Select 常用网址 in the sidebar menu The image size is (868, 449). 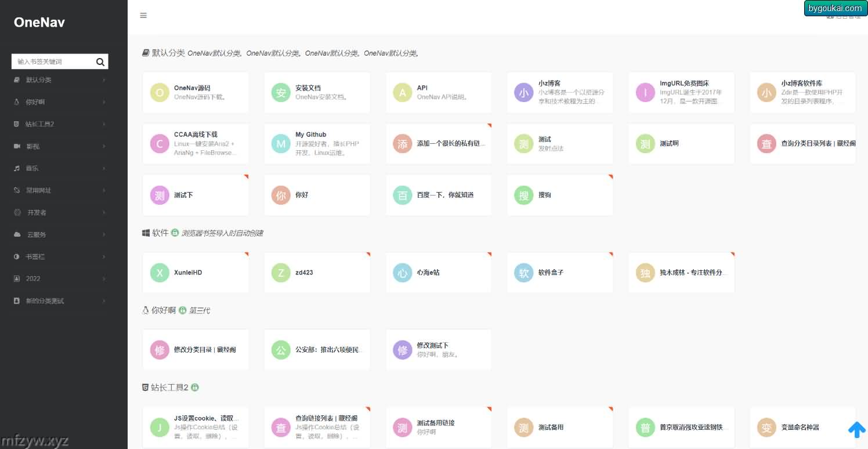point(38,190)
